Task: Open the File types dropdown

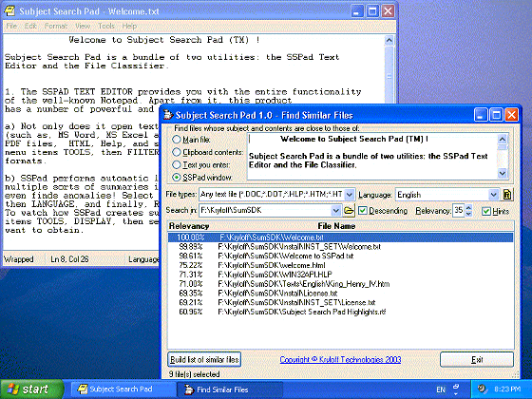Action: (350, 195)
